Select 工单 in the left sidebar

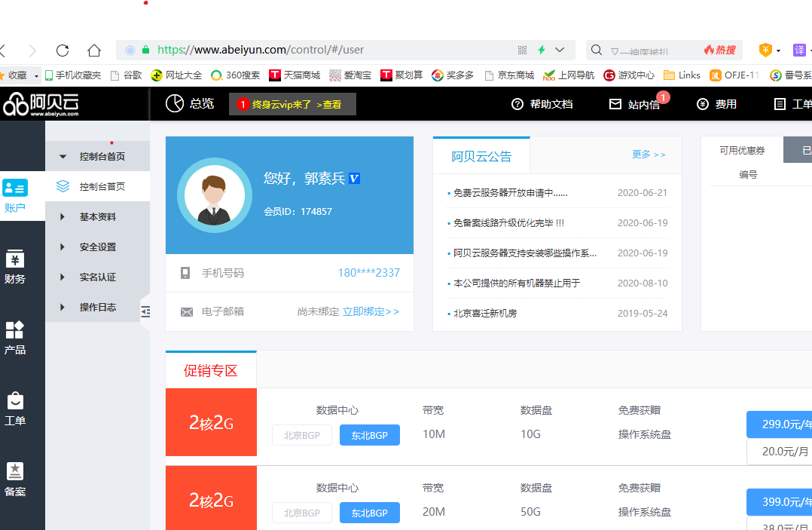[15, 409]
